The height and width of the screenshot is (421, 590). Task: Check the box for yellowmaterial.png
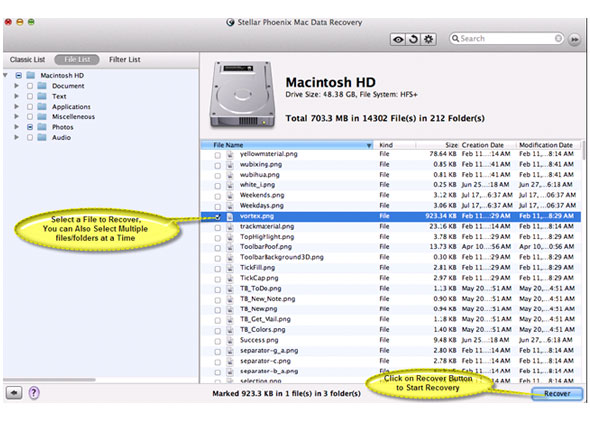pos(217,155)
